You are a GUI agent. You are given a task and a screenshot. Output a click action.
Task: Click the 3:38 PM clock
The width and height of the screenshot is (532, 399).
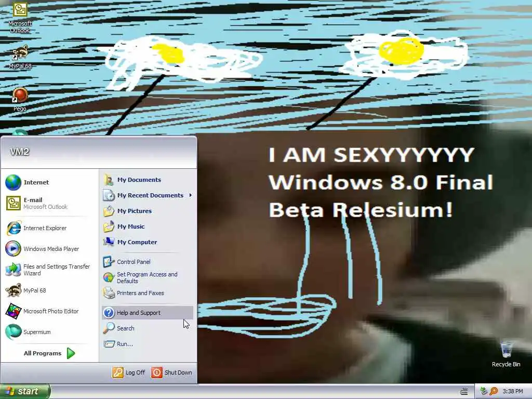513,392
